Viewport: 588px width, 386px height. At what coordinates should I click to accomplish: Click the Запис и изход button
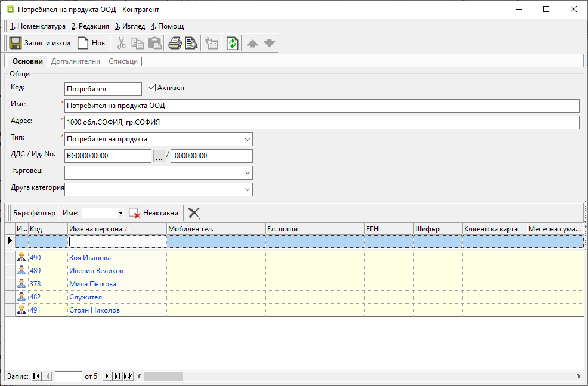[41, 43]
